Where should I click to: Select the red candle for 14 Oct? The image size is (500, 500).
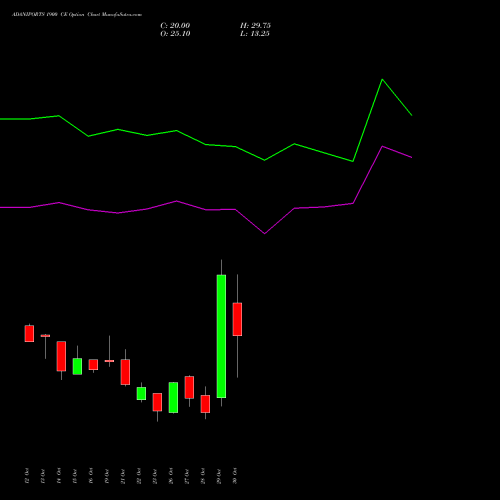[x=61, y=356]
